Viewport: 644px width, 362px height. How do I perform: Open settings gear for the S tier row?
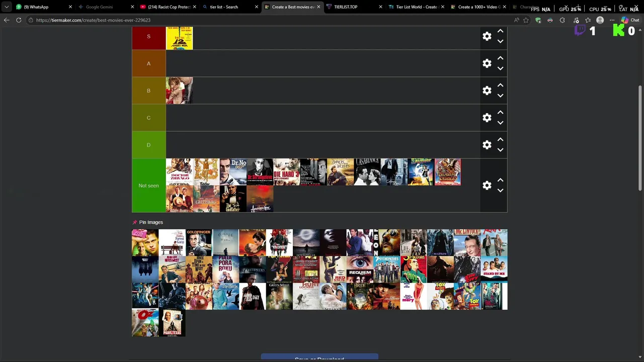[x=487, y=36]
